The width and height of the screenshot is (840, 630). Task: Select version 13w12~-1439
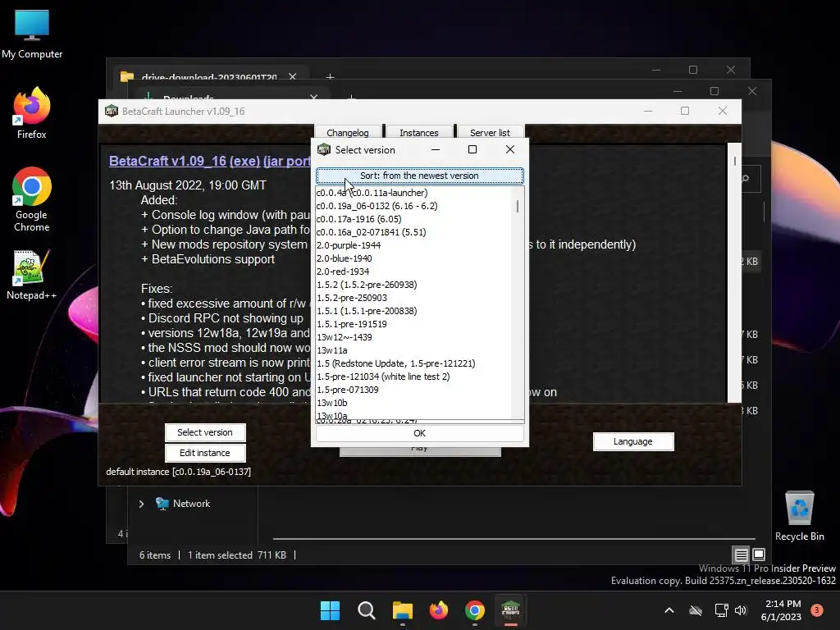tap(413, 337)
